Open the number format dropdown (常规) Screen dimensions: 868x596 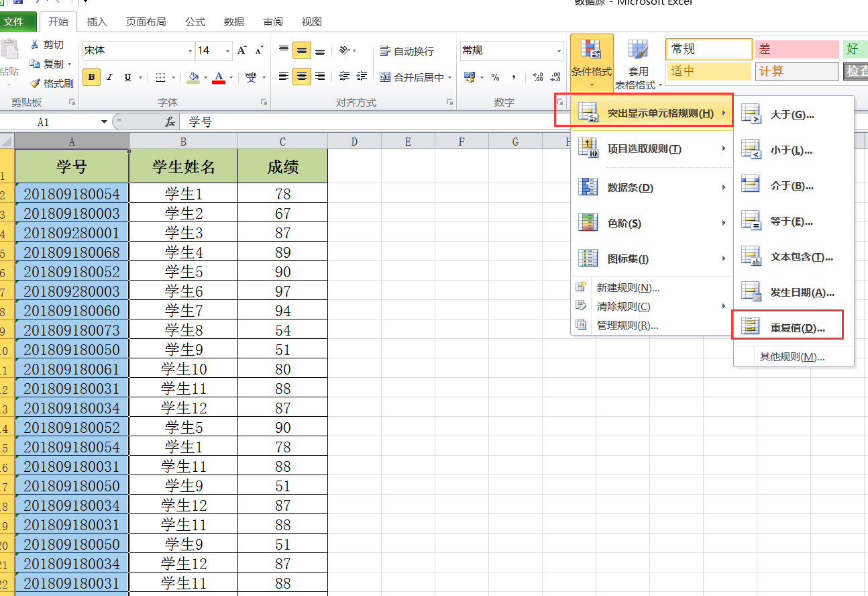point(559,50)
